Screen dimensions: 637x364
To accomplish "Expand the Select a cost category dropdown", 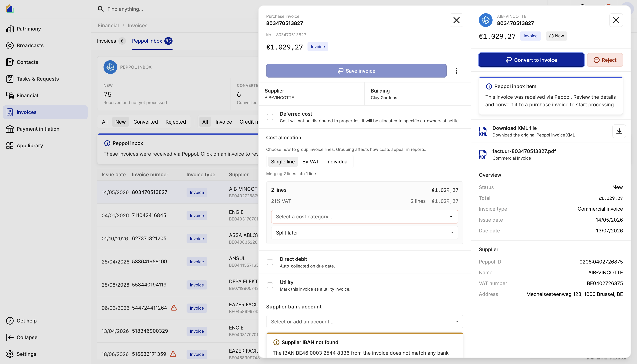I will pos(365,217).
